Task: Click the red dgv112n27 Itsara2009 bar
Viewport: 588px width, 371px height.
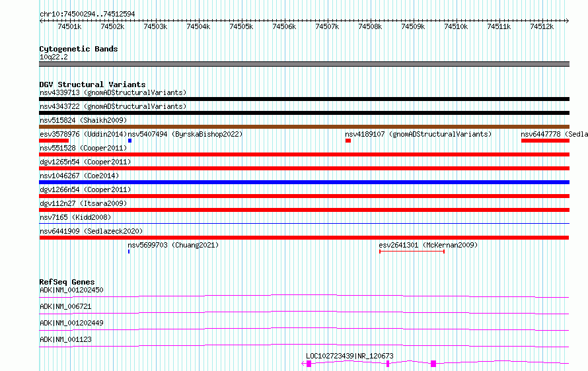Action: pyautogui.click(x=304, y=210)
